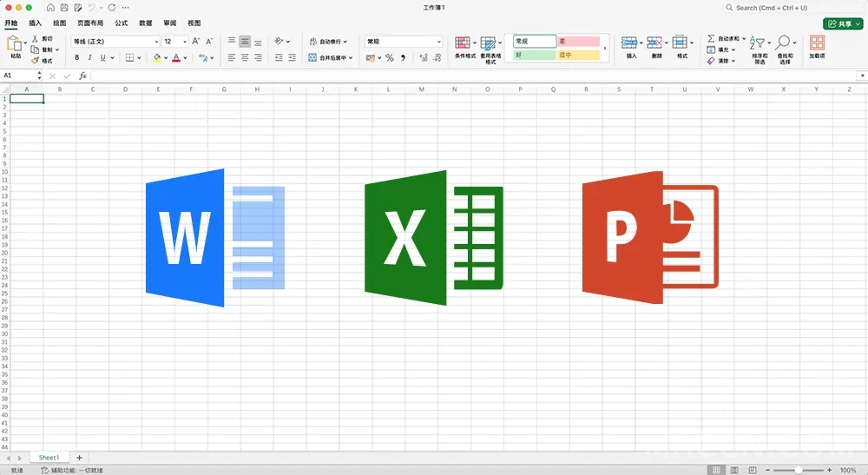The image size is (868, 475).
Task: Open the font name dropdown 等线 (正文)
Action: coord(115,42)
